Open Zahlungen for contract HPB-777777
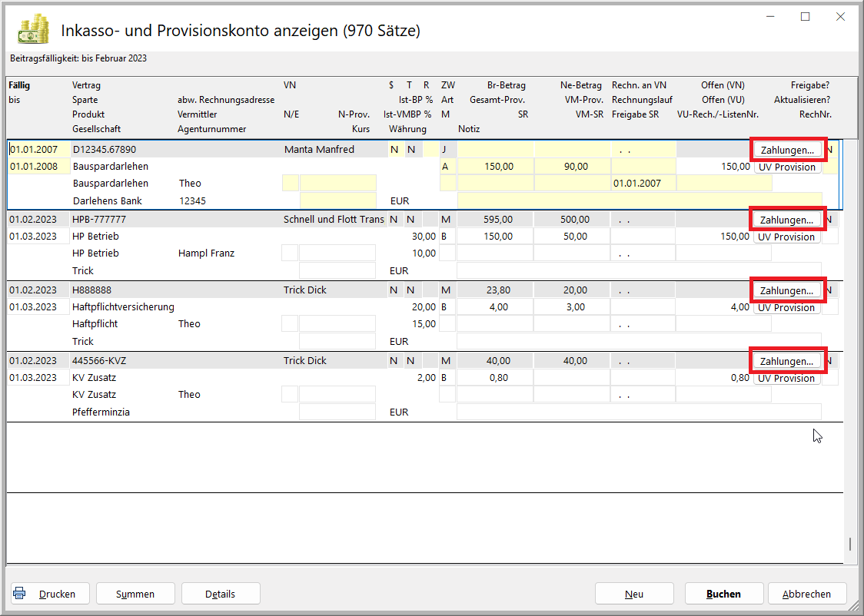The image size is (864, 616). tap(786, 220)
